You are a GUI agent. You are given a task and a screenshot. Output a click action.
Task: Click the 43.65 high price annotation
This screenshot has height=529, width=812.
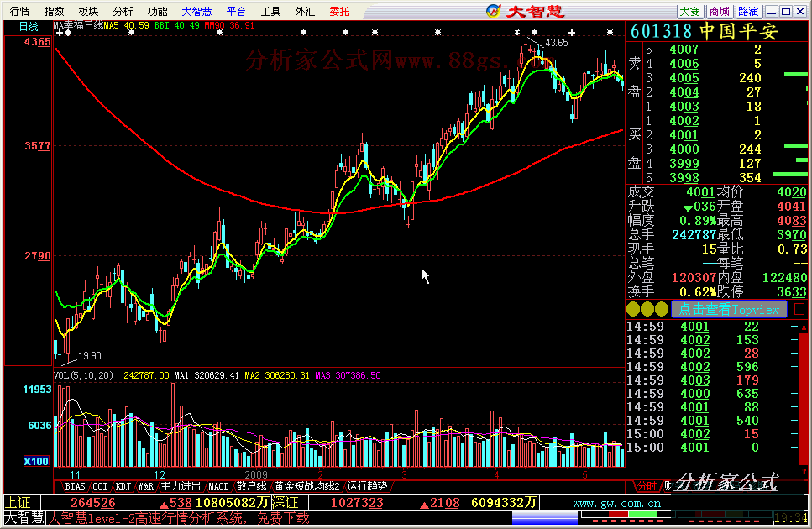[x=557, y=43]
